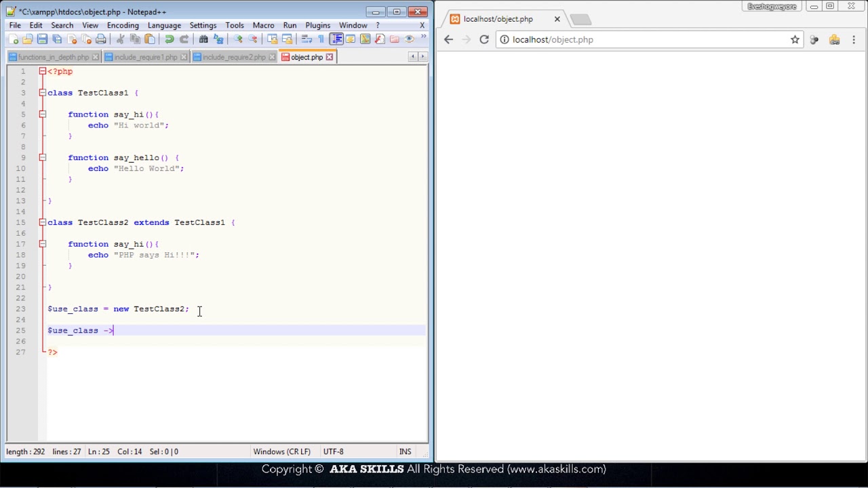Collapse the fold marker on line 17
Image resolution: width=868 pixels, height=488 pixels.
click(42, 244)
